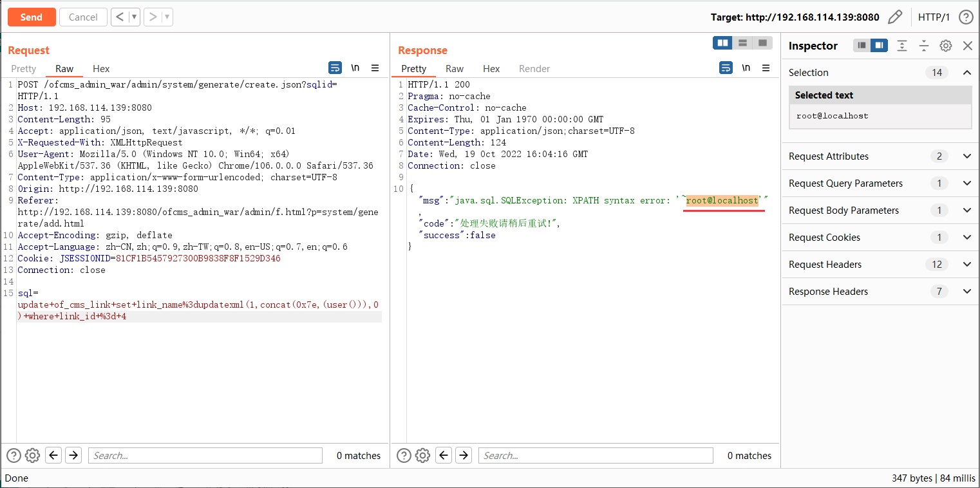The width and height of the screenshot is (980, 488).
Task: Close the Inspector panel
Action: (967, 46)
